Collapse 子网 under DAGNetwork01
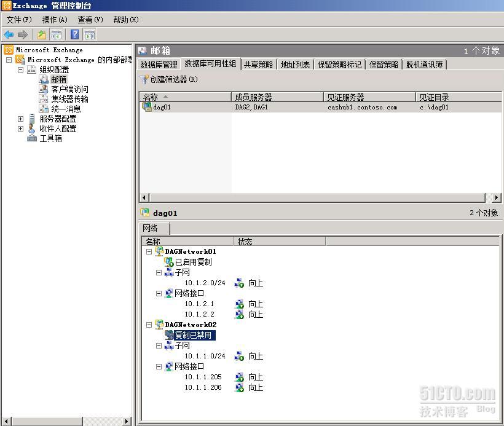The height and width of the screenshot is (426, 504). (x=159, y=273)
